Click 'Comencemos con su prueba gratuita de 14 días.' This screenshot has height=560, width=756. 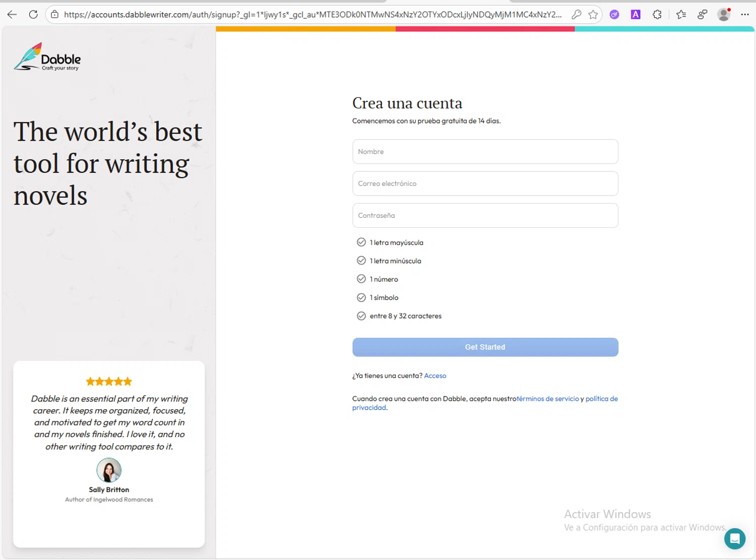click(426, 121)
